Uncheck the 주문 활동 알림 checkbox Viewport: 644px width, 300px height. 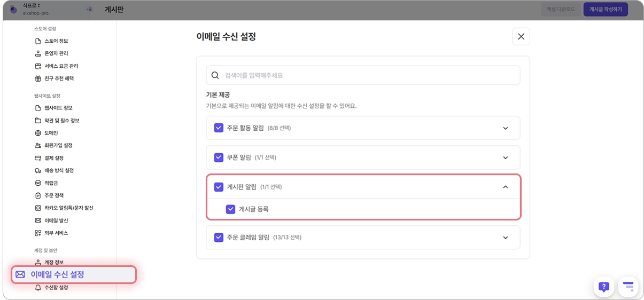tap(219, 128)
